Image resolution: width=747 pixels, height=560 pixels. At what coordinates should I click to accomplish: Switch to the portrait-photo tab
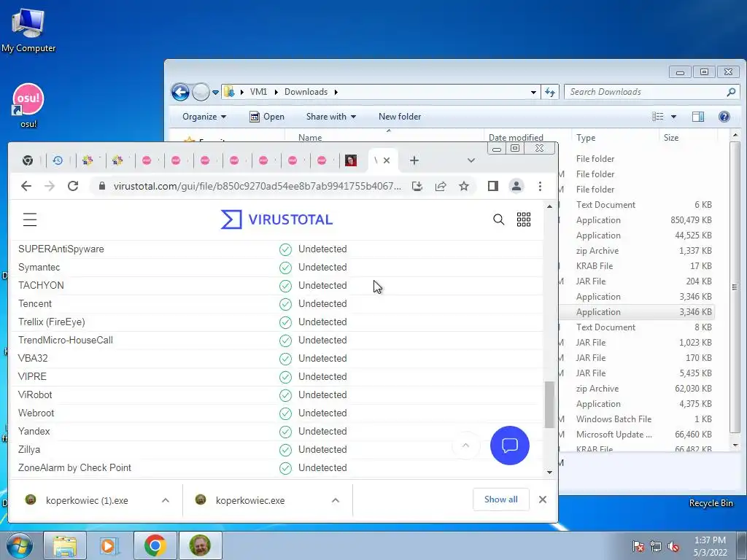coord(351,160)
